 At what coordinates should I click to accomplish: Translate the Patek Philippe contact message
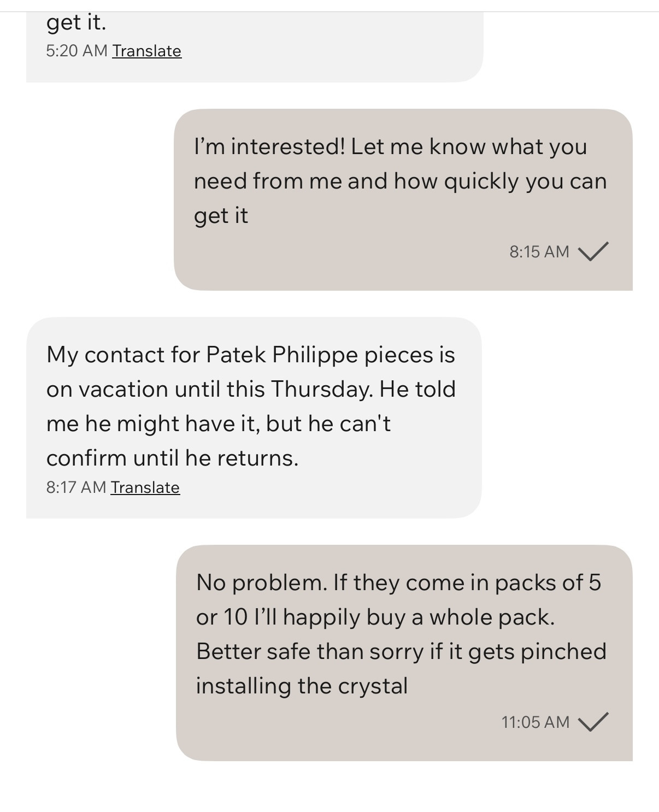click(x=145, y=487)
